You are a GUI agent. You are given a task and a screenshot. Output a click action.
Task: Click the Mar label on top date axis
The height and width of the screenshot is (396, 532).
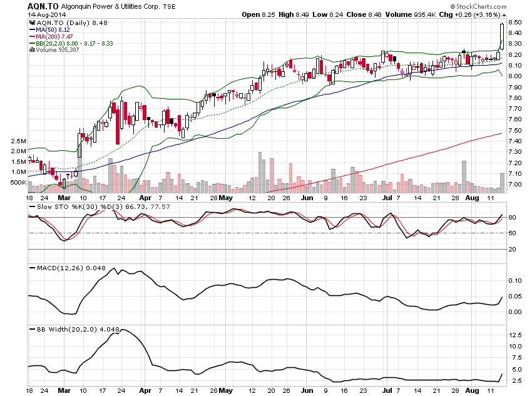(64, 198)
